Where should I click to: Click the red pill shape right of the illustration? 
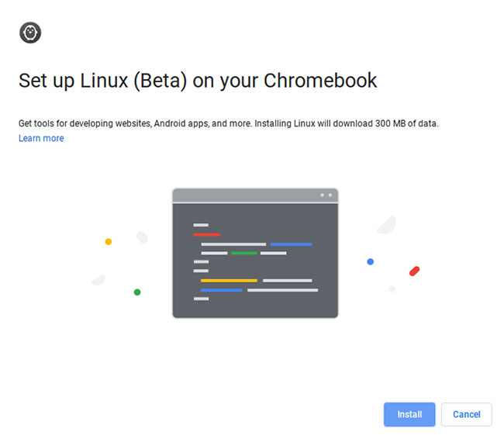tap(414, 271)
